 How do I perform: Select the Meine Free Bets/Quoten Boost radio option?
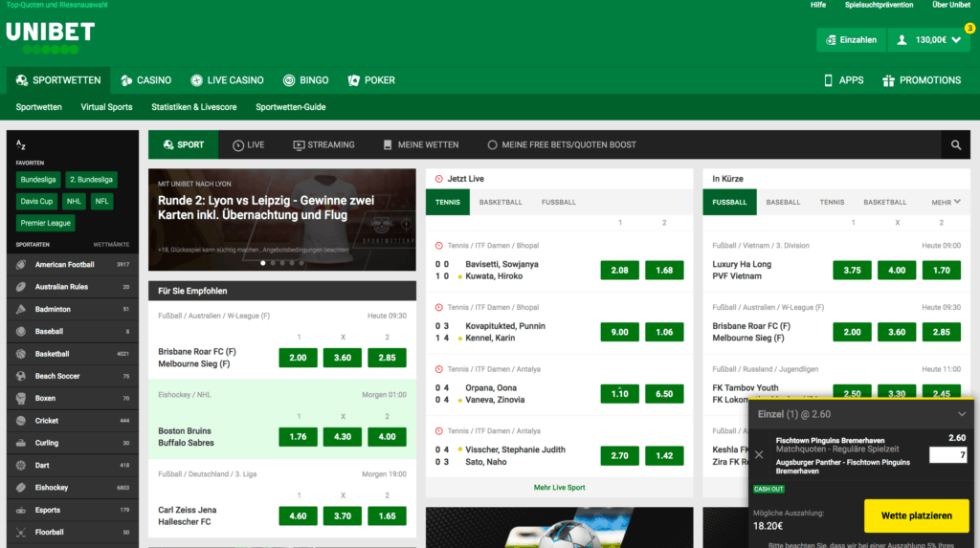click(x=492, y=145)
